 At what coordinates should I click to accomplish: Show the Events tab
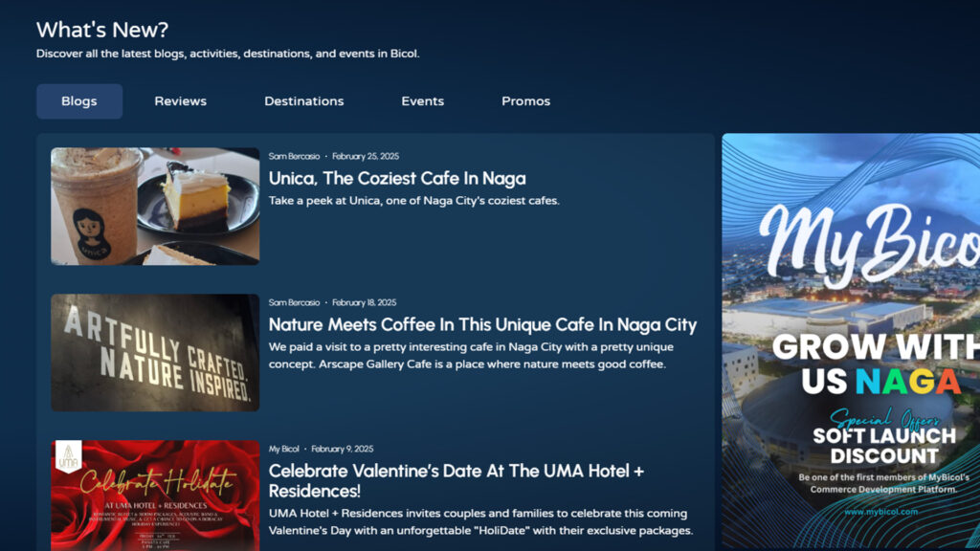pyautogui.click(x=422, y=101)
